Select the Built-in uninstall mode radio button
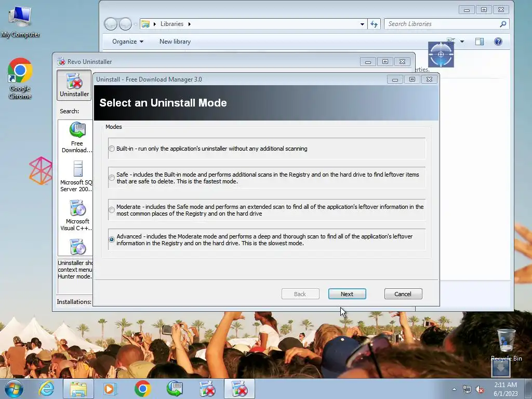 [x=112, y=149]
